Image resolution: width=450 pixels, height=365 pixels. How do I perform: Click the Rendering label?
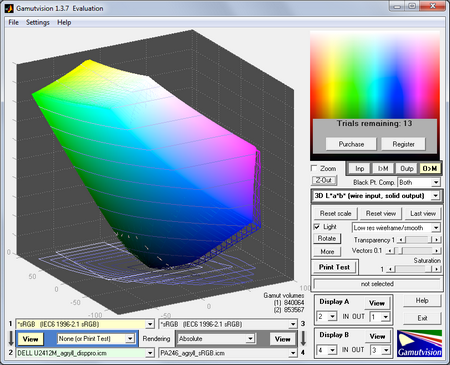[x=156, y=339]
